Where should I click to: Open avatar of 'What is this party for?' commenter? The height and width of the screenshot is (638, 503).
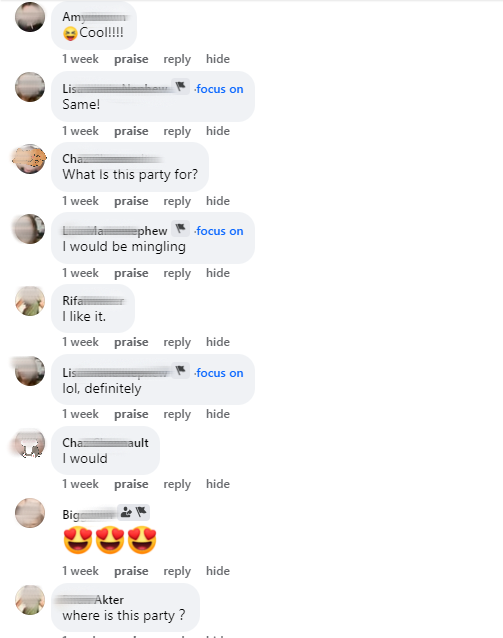30,159
